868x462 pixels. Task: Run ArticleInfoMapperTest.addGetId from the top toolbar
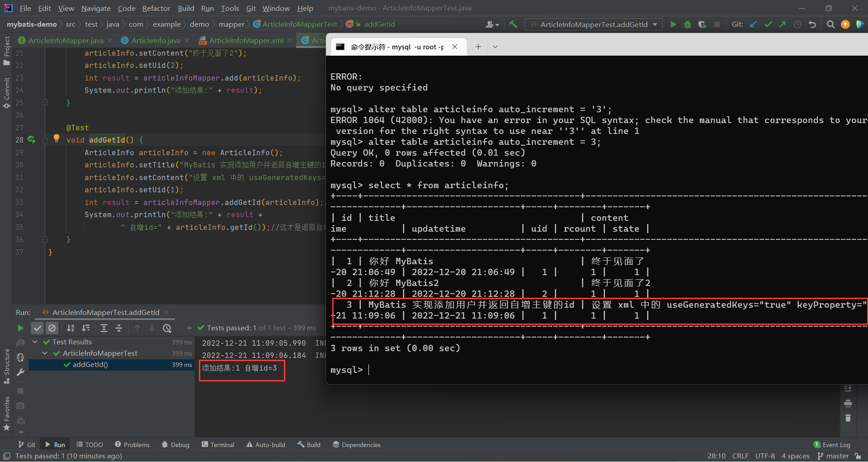[673, 24]
